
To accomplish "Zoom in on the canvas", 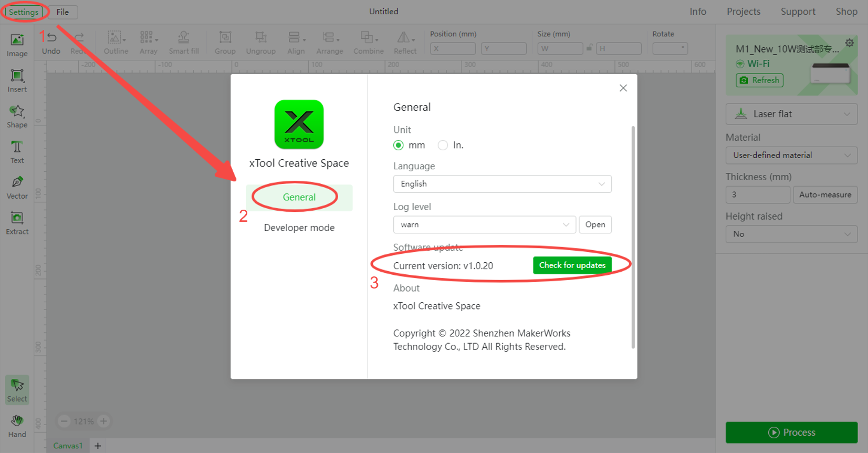I will click(x=103, y=421).
